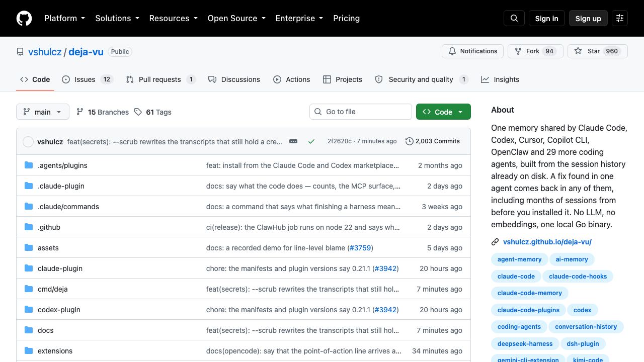Switch to the Issues tab
The image size is (644, 362).
[87, 79]
